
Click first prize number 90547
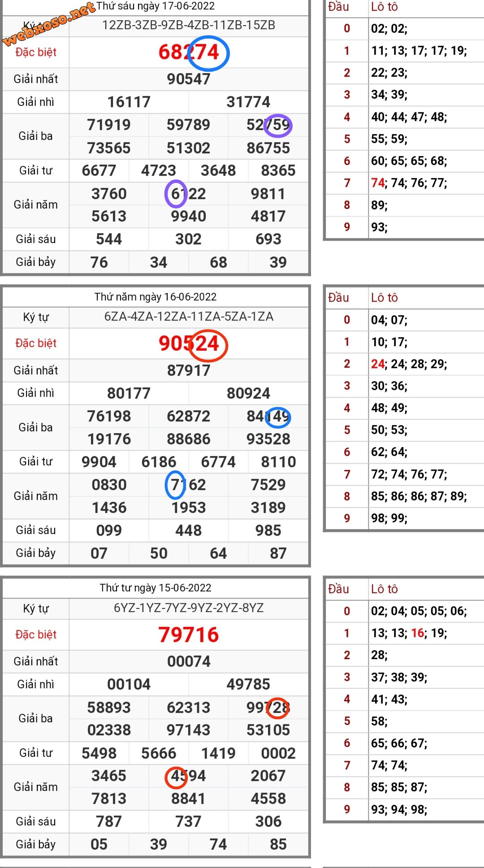tap(189, 79)
